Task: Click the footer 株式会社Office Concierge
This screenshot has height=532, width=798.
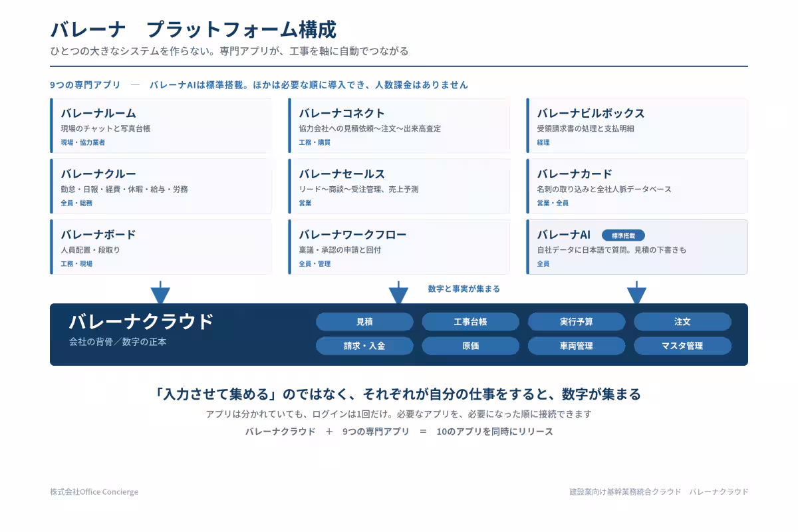Action: coord(94,492)
